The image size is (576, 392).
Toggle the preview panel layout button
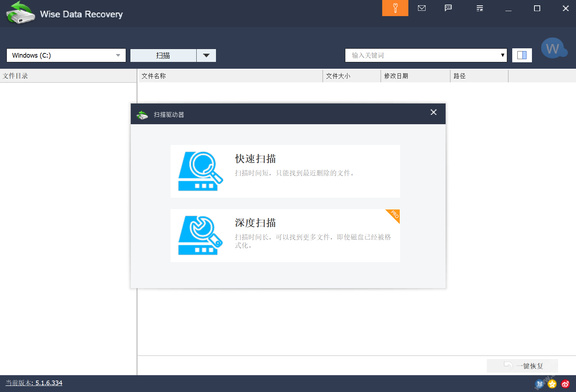click(x=522, y=55)
